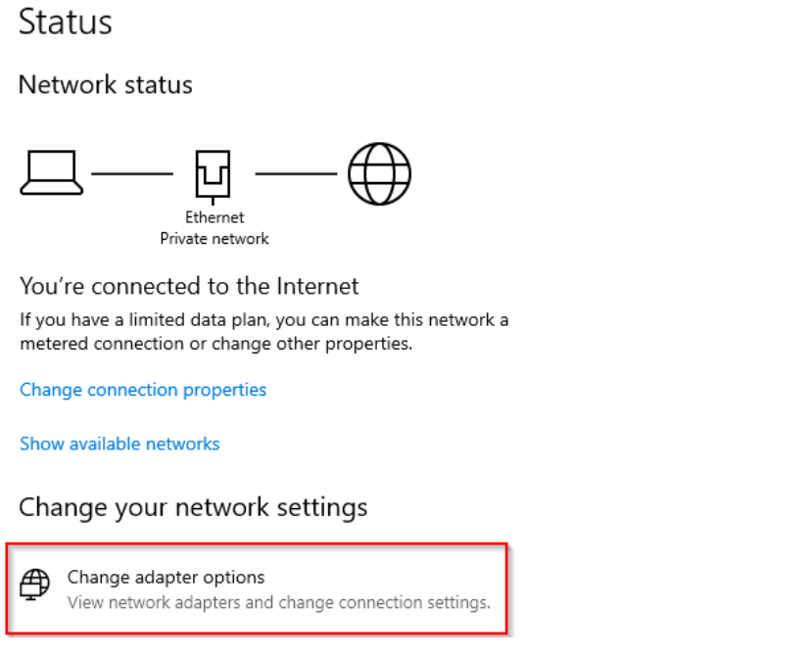Click the 'If you have a limited data plan' line

(263, 320)
